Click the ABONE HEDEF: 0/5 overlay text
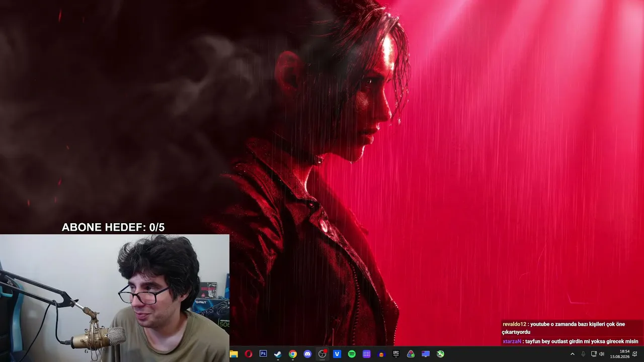Screen dimensions: 644x362 pos(113,227)
